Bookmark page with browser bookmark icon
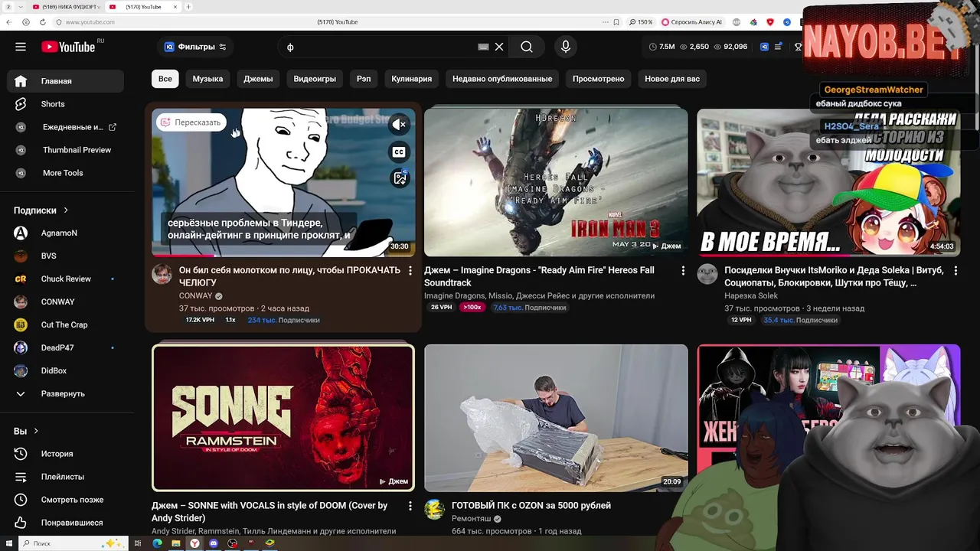 (x=616, y=22)
